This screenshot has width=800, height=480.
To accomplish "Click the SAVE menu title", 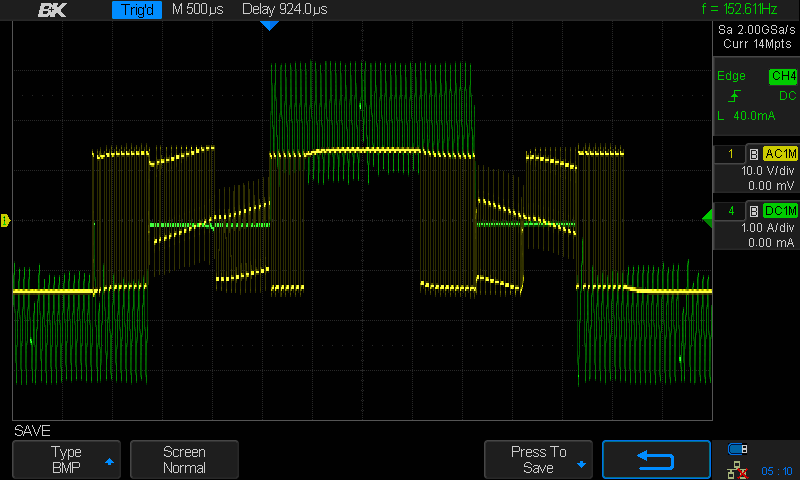I will [x=32, y=431].
